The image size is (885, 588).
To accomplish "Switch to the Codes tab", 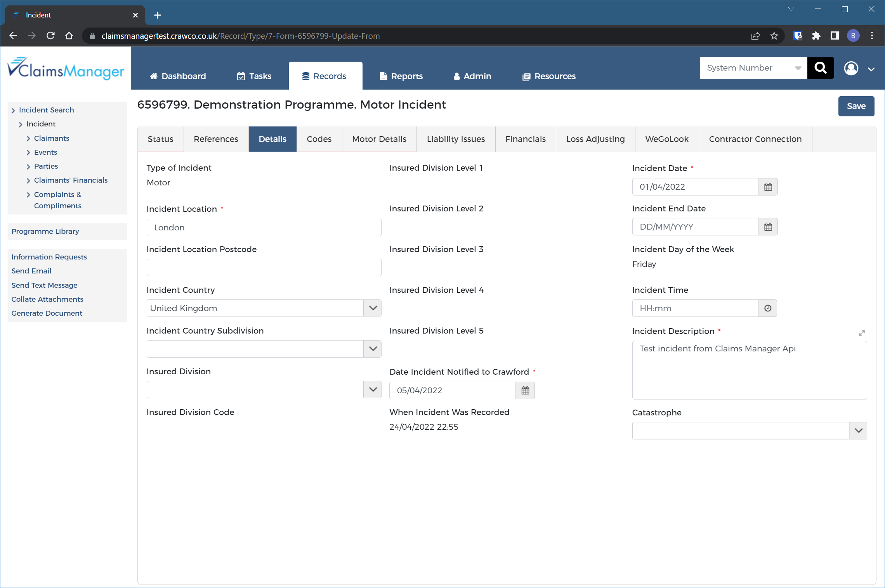I will (319, 139).
